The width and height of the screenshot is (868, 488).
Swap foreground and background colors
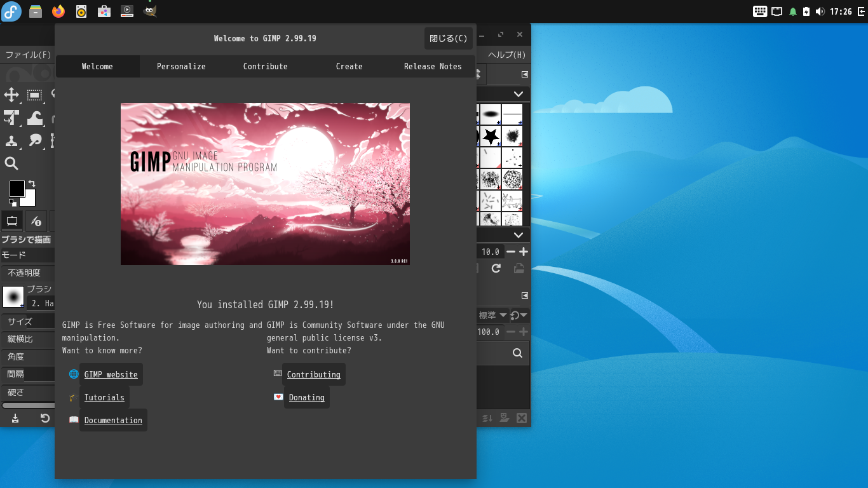(32, 184)
